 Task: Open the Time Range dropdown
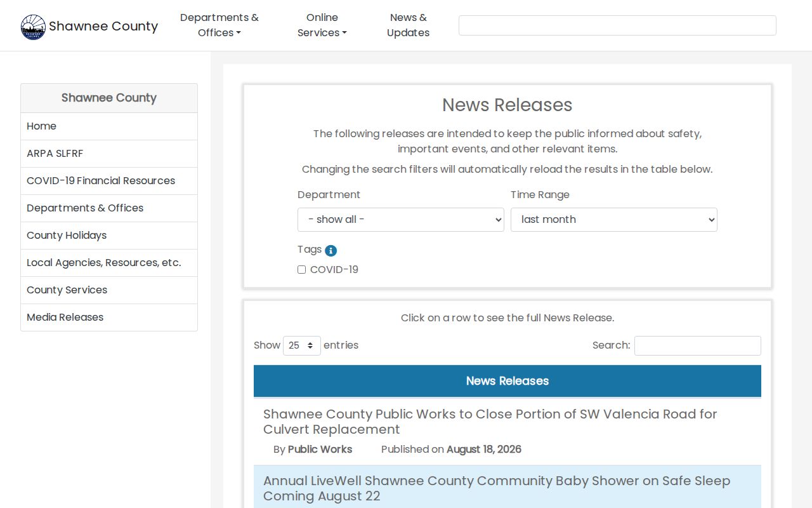click(614, 220)
